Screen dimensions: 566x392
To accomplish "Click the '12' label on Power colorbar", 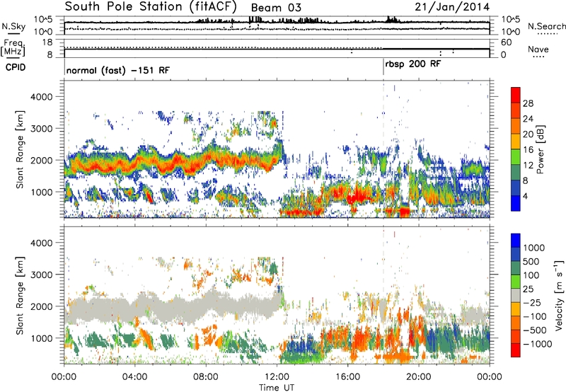I will [528, 166].
